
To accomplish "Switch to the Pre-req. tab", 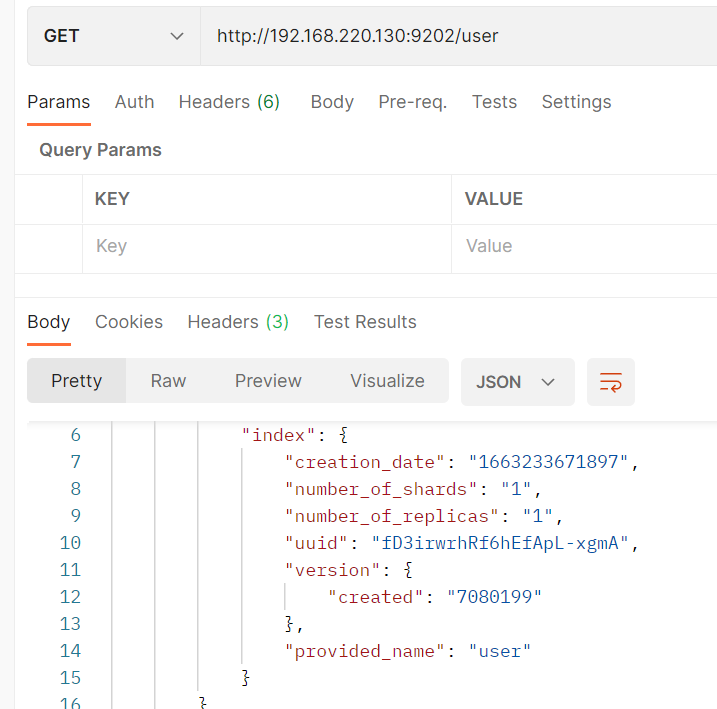I will pyautogui.click(x=412, y=102).
